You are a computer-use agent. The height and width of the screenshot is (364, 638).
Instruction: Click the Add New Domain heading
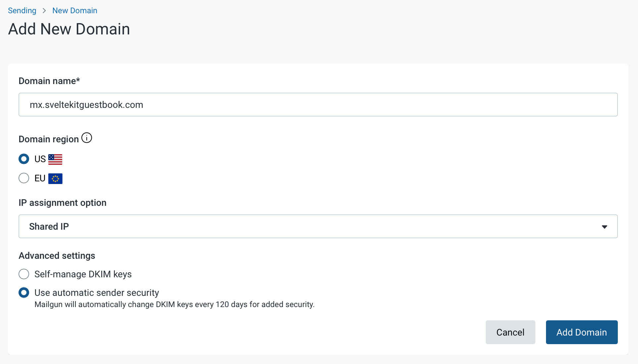(69, 29)
